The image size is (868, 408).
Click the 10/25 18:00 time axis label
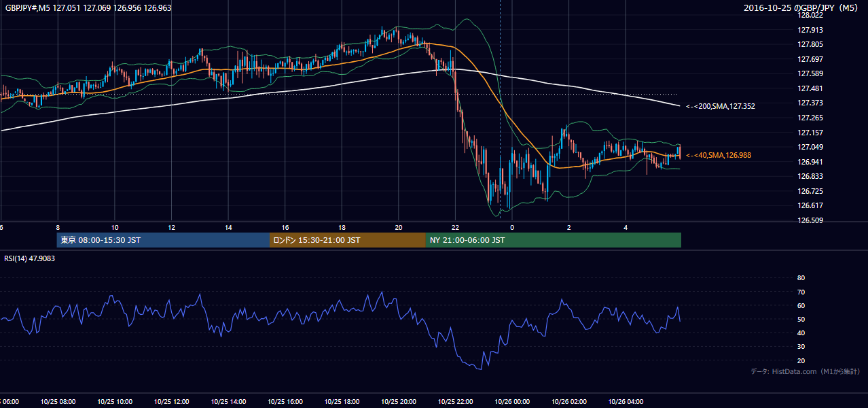(342, 402)
